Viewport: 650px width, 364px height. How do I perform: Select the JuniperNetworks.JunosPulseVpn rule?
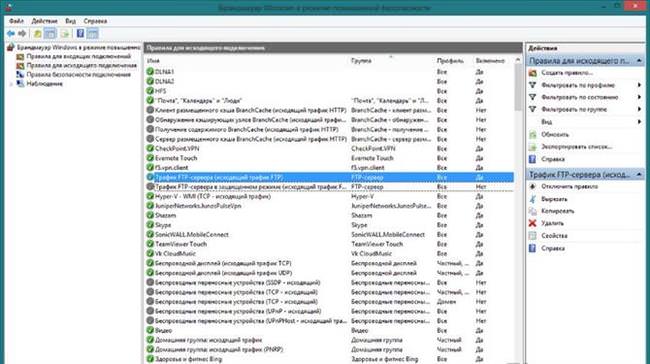click(x=330, y=206)
